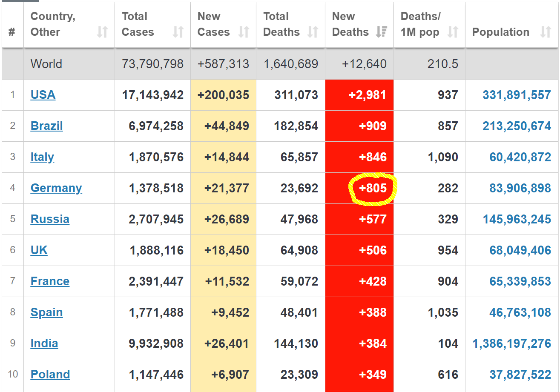
Task: Open the Spain country link
Action: 46,312
